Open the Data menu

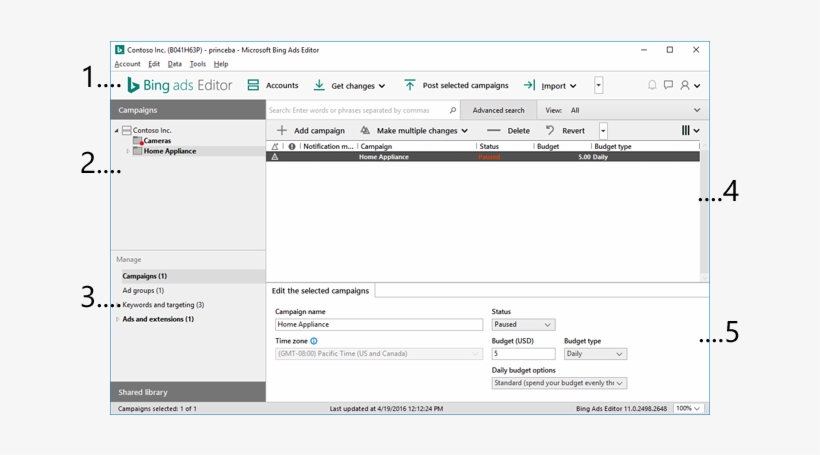click(x=175, y=64)
